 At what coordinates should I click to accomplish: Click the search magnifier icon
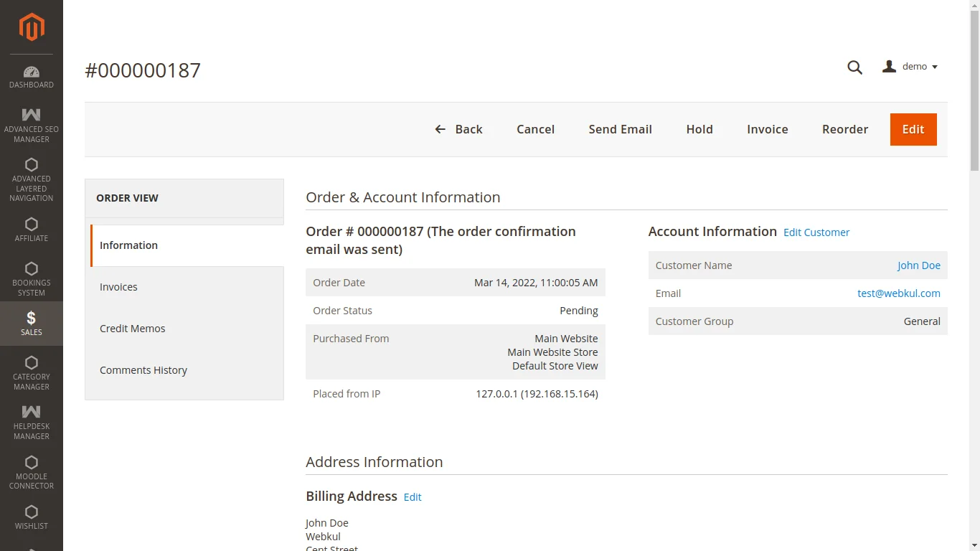pos(854,67)
